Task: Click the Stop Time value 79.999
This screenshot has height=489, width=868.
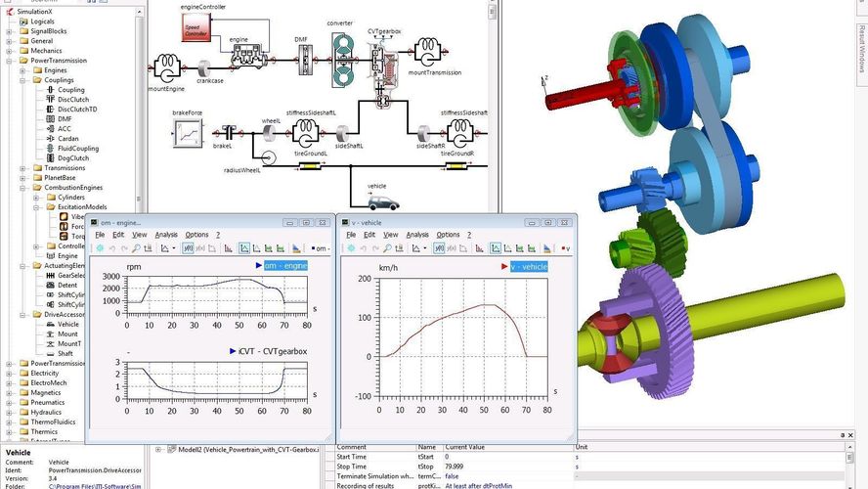Action: pos(454,467)
